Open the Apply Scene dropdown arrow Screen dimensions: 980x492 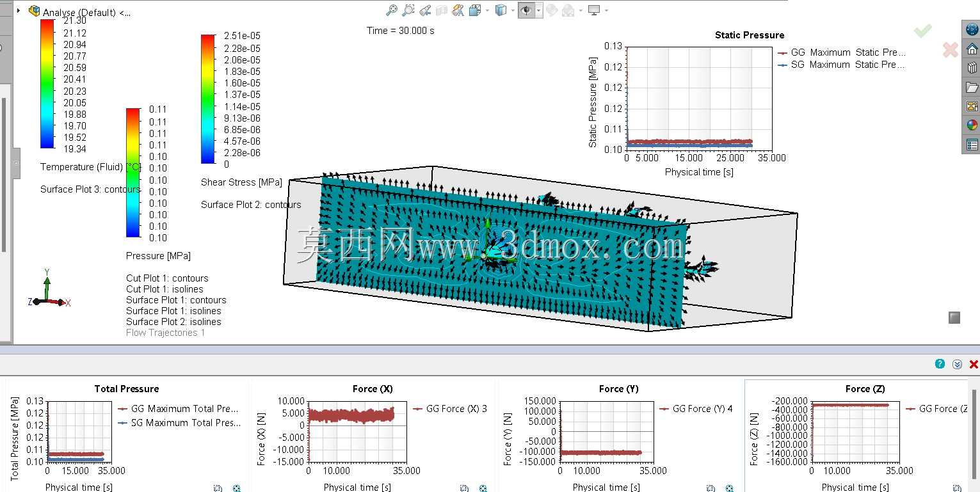[x=581, y=10]
